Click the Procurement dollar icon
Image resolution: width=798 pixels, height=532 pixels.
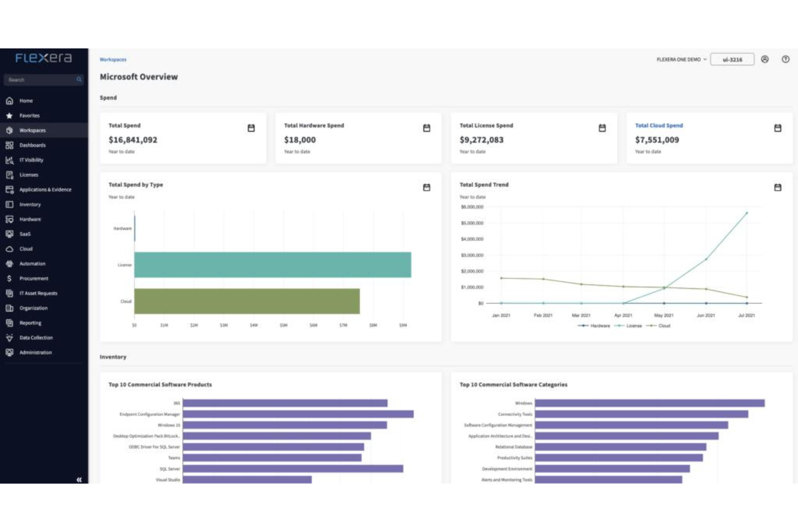[x=9, y=278]
